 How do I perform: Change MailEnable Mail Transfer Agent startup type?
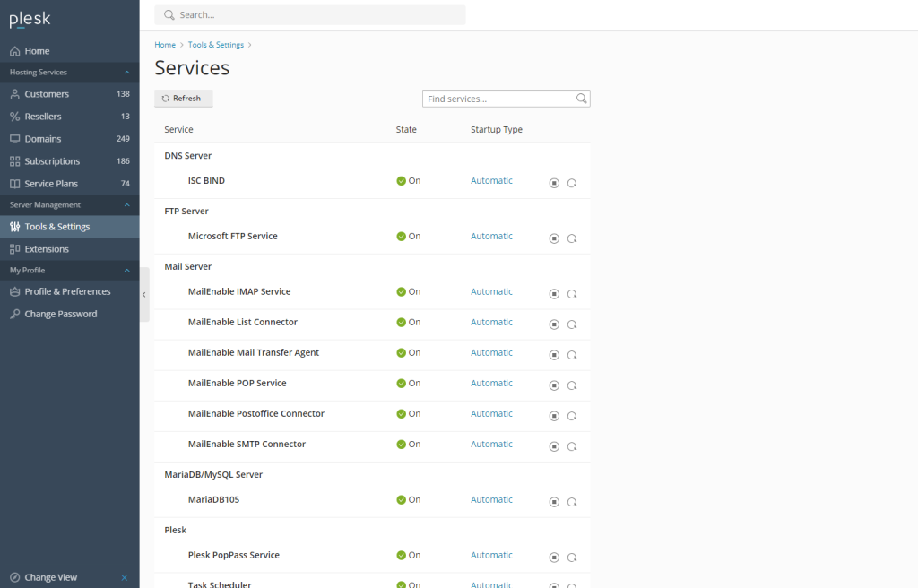tap(491, 352)
